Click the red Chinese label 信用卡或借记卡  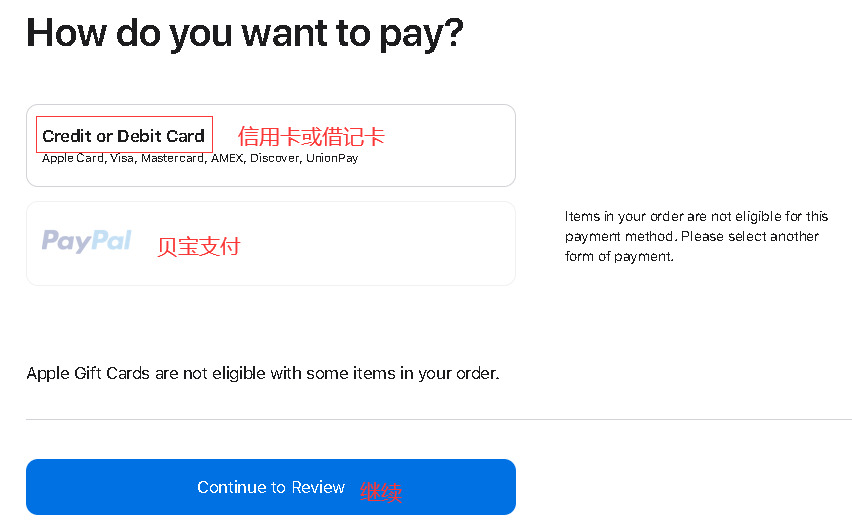pyautogui.click(x=311, y=136)
